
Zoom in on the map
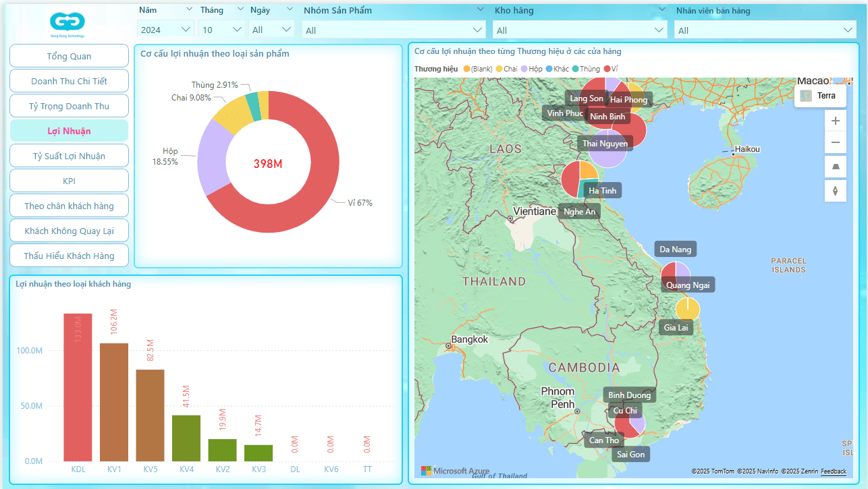point(835,121)
